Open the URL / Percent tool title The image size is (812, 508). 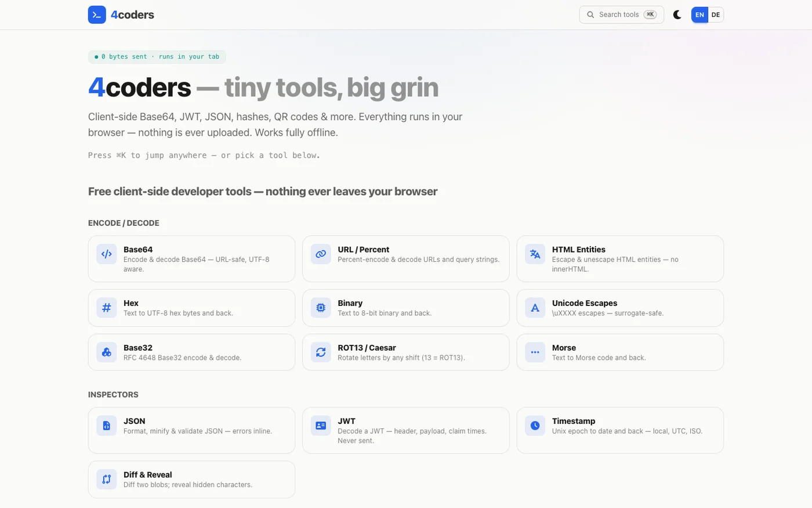point(364,250)
